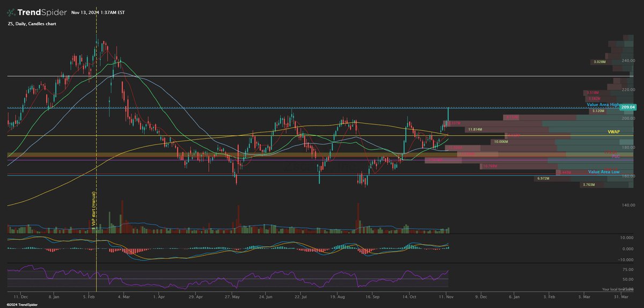The height and width of the screenshot is (308, 644).
Task: Click the current price tag 209.04
Action: tap(628, 107)
